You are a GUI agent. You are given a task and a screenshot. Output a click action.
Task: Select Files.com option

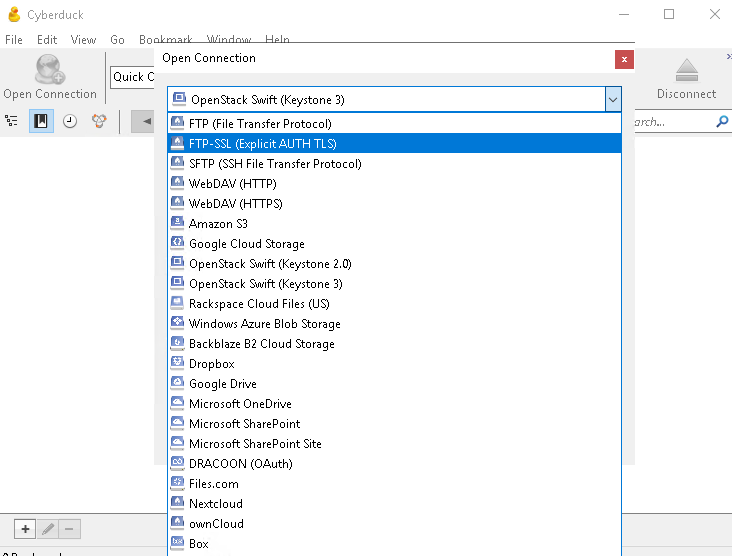[394, 484]
